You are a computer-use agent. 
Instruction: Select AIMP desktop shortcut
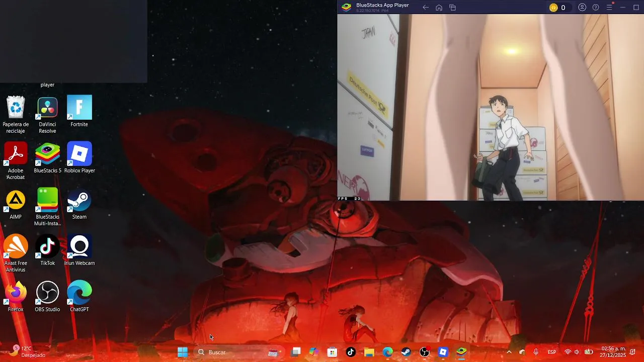tap(16, 204)
